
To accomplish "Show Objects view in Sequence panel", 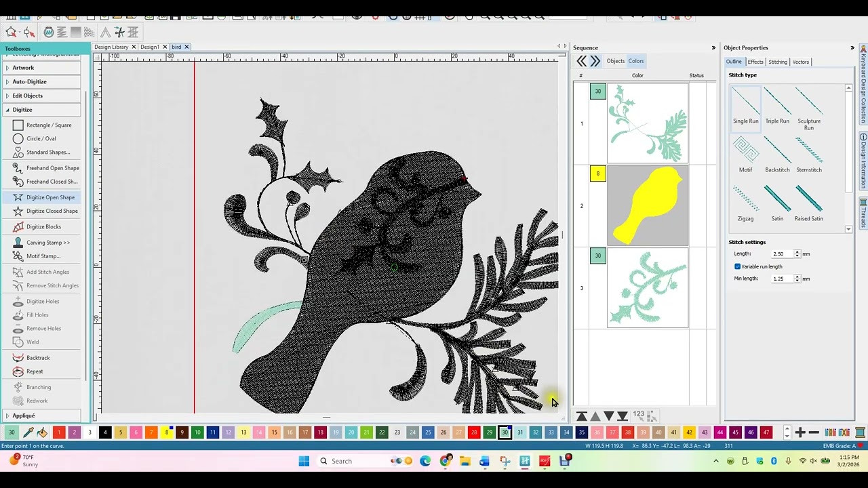I will (616, 61).
